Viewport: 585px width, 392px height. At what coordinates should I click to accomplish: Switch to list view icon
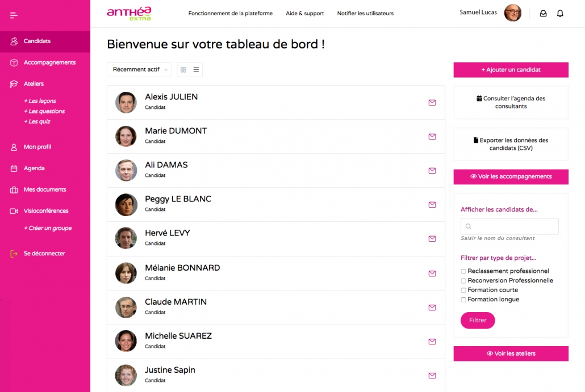click(196, 70)
